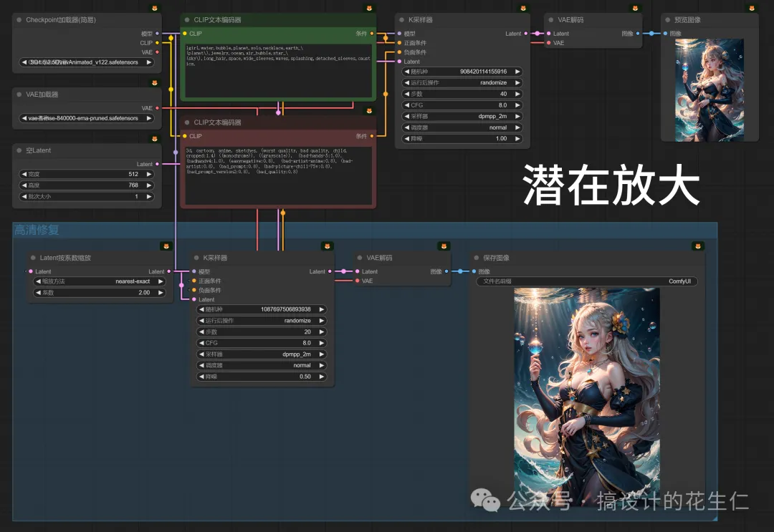Click the 模型 output port on Checkpoint加载器
Image resolution: width=774 pixels, height=532 pixels.
tap(158, 34)
